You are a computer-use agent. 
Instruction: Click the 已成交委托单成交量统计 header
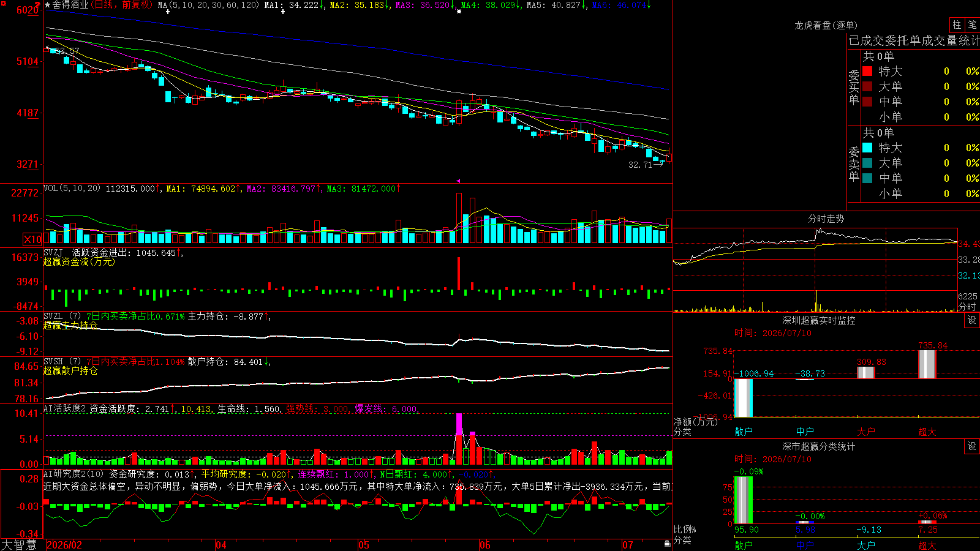tap(914, 41)
